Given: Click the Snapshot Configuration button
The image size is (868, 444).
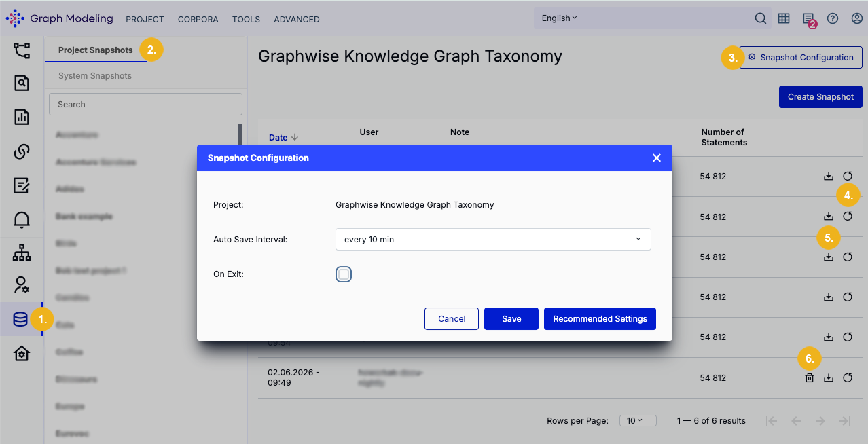Looking at the screenshot, I should [x=801, y=58].
